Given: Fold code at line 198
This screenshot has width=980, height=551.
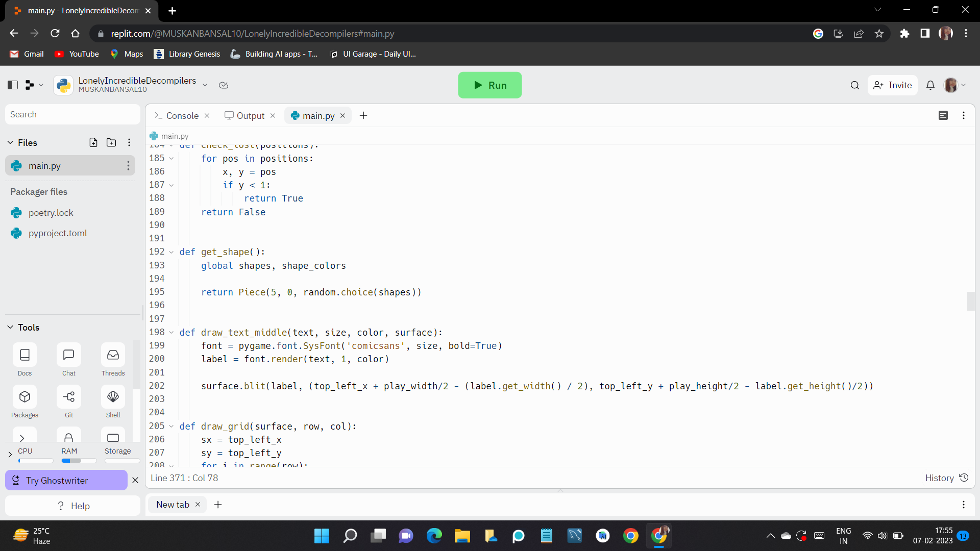Looking at the screenshot, I should (x=171, y=333).
